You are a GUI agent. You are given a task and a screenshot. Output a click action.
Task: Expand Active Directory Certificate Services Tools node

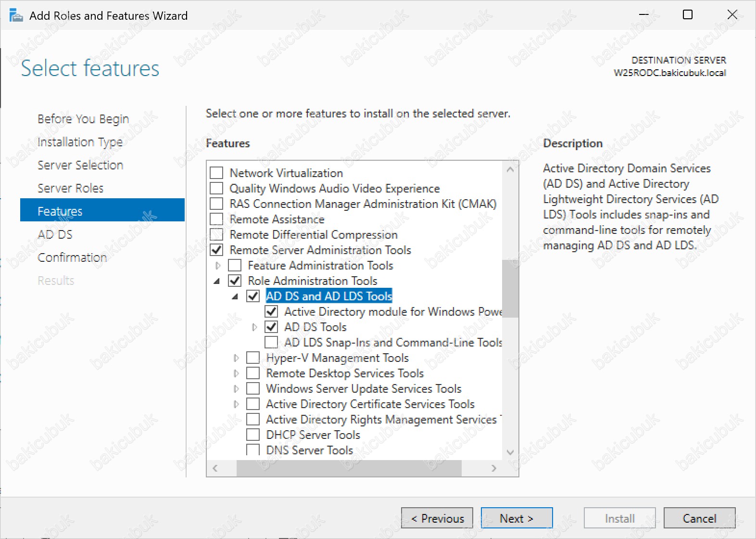[x=236, y=404]
